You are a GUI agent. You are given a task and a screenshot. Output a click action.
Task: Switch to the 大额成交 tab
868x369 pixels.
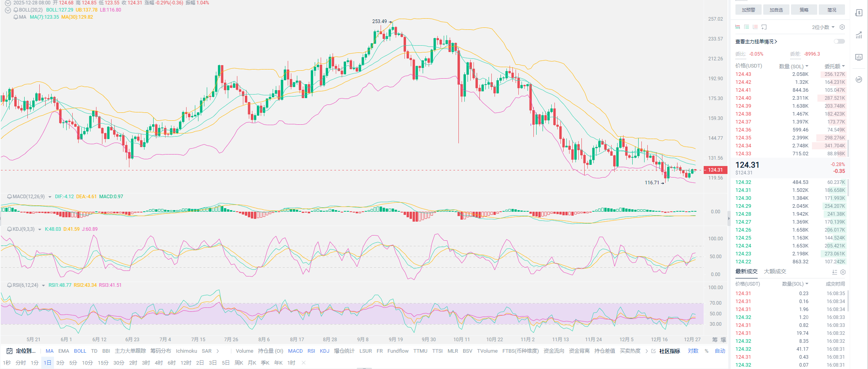click(775, 272)
